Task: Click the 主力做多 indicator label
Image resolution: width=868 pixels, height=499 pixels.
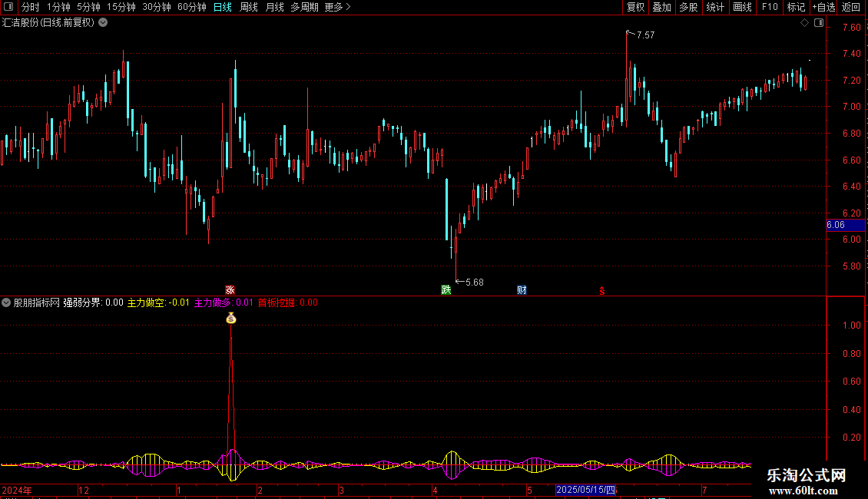Action: [x=224, y=302]
